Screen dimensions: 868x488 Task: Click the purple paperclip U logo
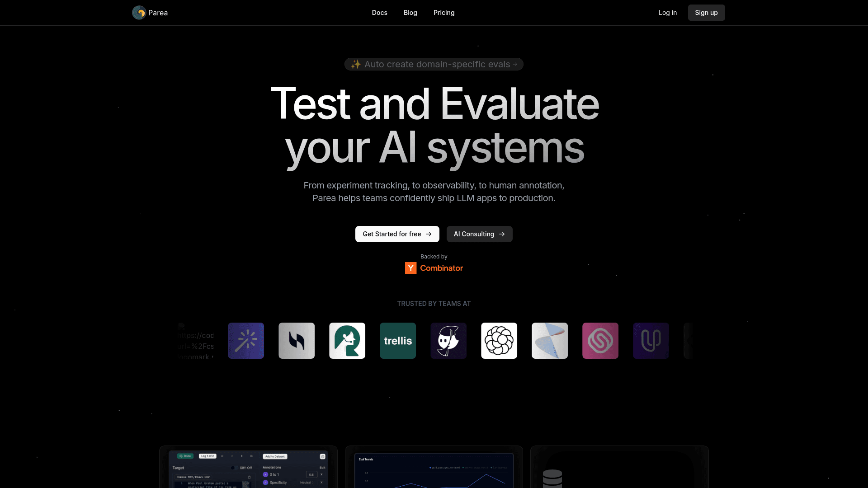pos(651,341)
